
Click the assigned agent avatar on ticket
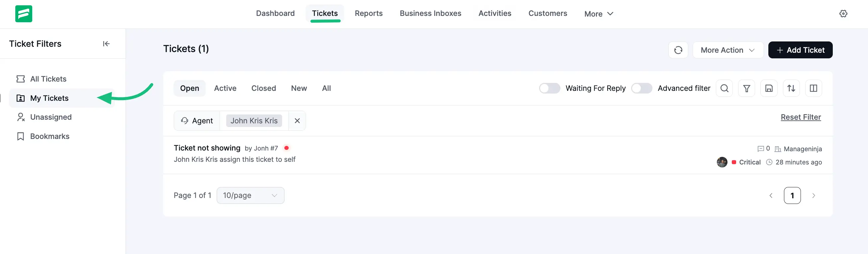coord(722,162)
